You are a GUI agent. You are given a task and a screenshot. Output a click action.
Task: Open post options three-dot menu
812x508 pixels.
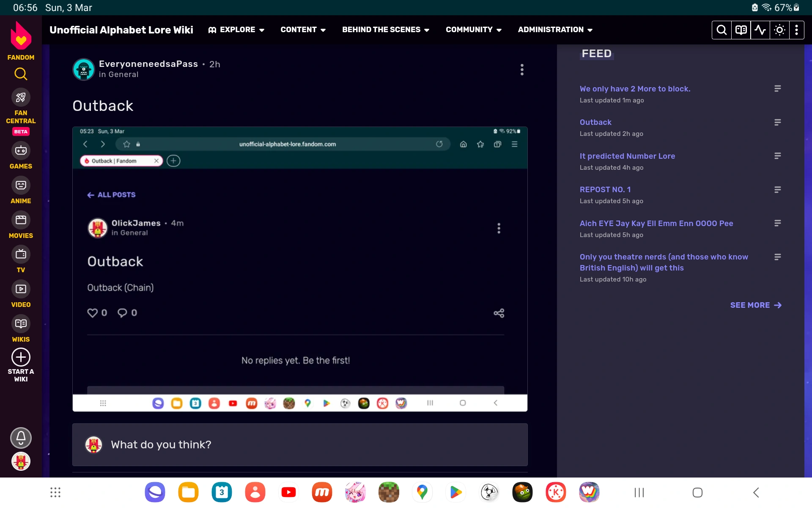522,70
